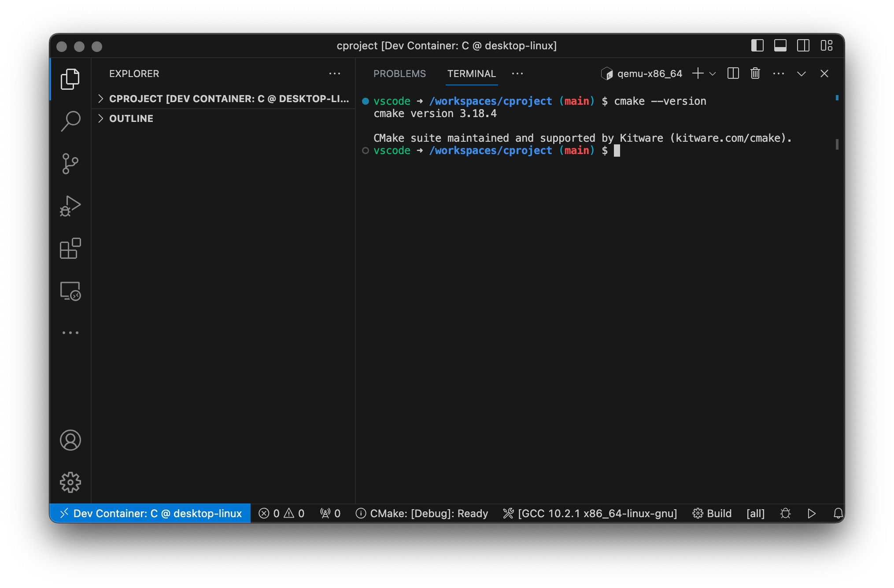Viewport: 894px width, 588px height.
Task: Click Dev Container remote indicator
Action: pos(151,513)
